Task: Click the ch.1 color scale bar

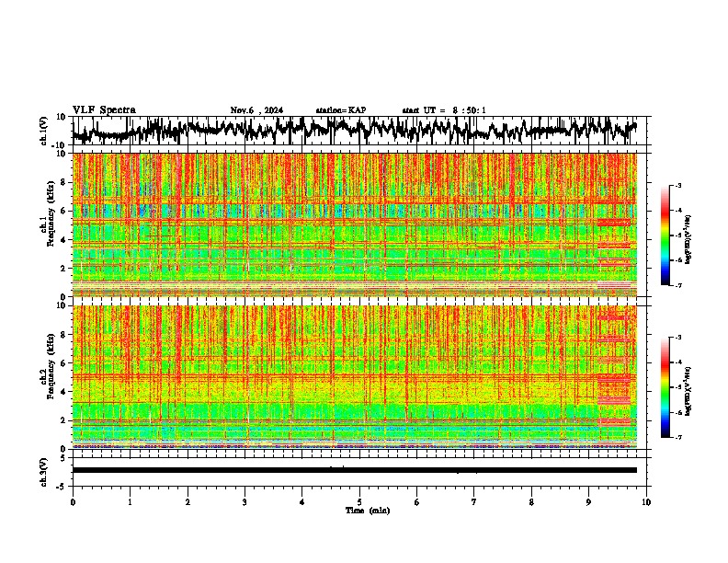Action: 665,236
